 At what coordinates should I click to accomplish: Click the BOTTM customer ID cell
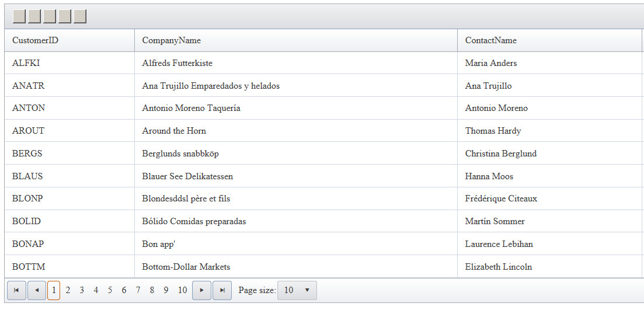(29, 267)
